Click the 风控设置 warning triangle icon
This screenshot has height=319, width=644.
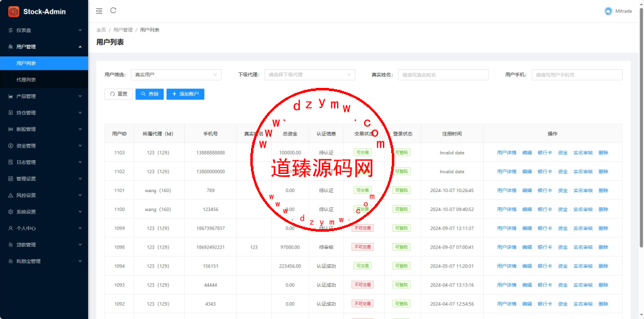[x=11, y=195]
